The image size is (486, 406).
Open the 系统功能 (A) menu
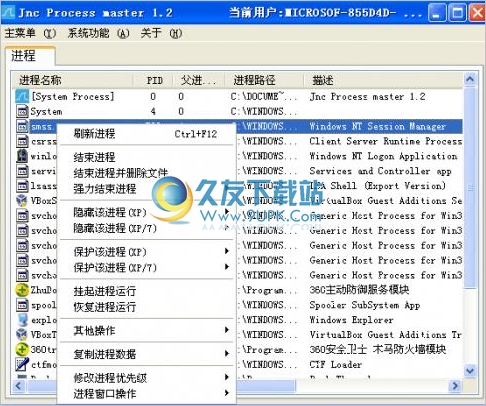[x=99, y=33]
